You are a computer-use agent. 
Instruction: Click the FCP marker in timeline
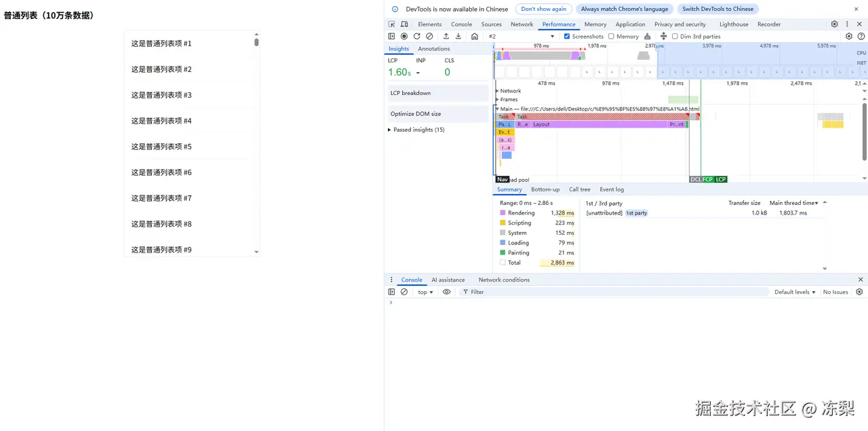point(708,179)
